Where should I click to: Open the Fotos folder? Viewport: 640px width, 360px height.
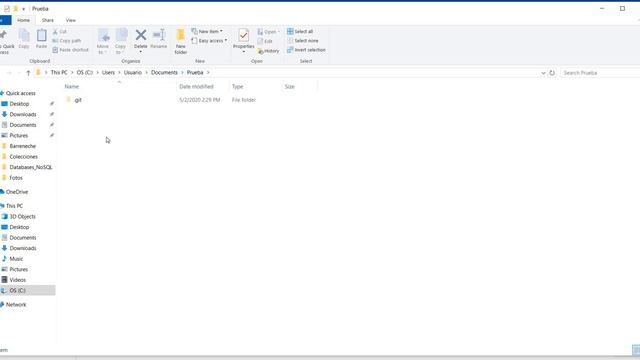[16, 178]
